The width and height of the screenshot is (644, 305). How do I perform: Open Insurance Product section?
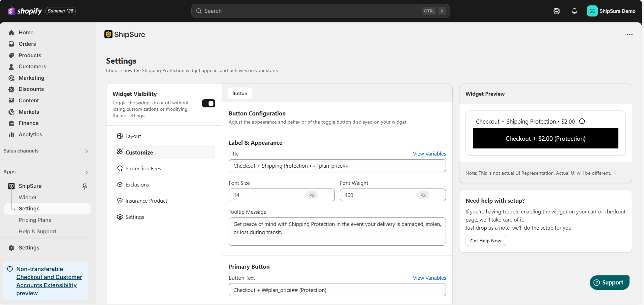coord(164,201)
